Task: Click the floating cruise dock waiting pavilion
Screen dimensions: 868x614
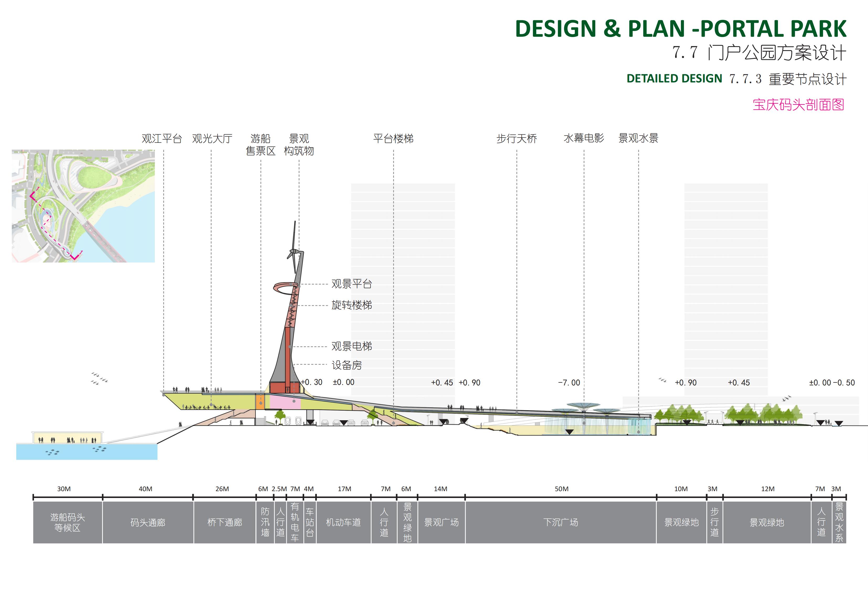Action: click(68, 437)
